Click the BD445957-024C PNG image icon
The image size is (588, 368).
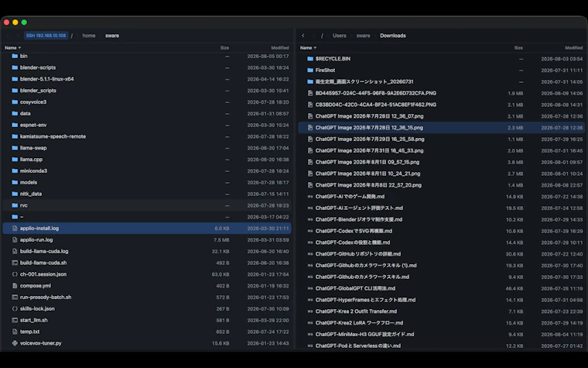[x=310, y=93]
